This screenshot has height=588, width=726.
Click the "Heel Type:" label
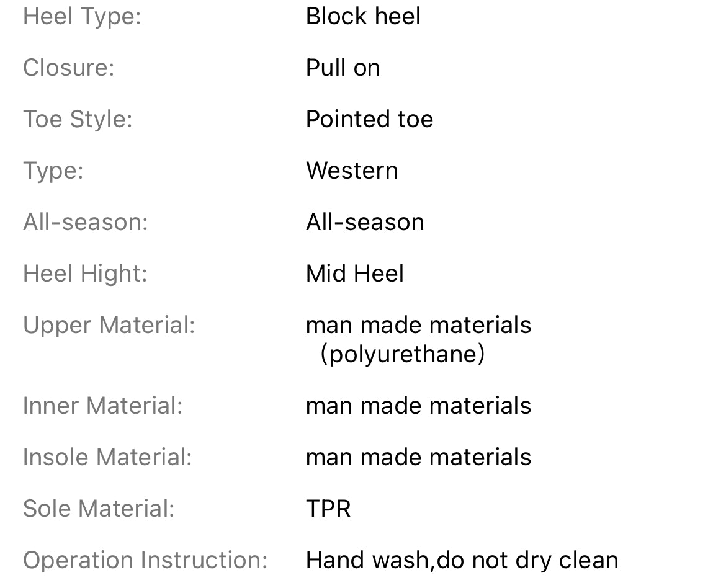[82, 16]
